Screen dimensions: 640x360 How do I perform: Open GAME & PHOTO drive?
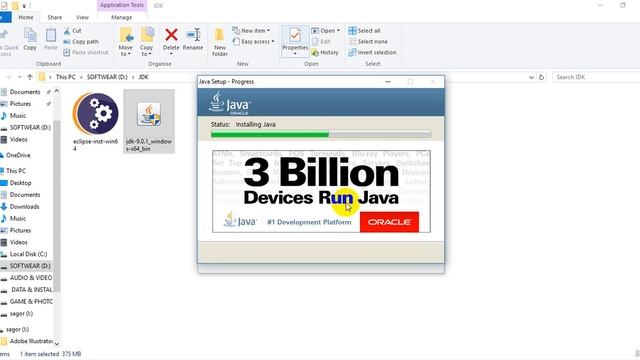pyautogui.click(x=27, y=301)
